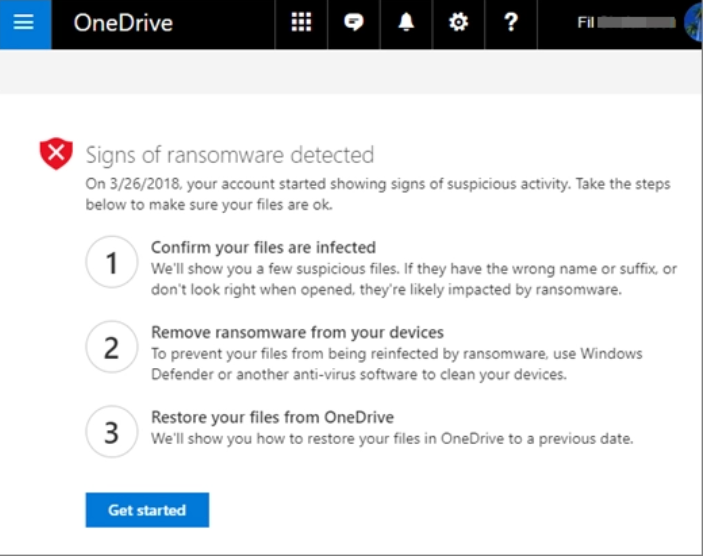Open the settings gear
The image size is (704, 556).
coord(458,22)
